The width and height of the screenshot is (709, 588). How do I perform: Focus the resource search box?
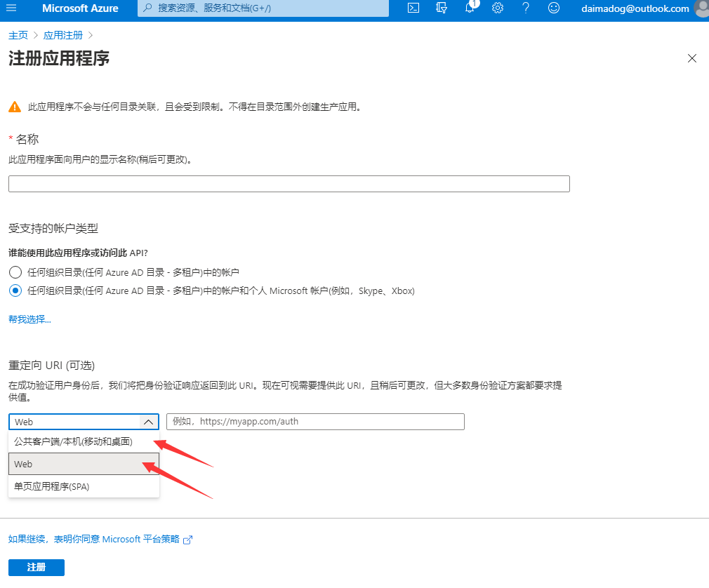click(263, 8)
